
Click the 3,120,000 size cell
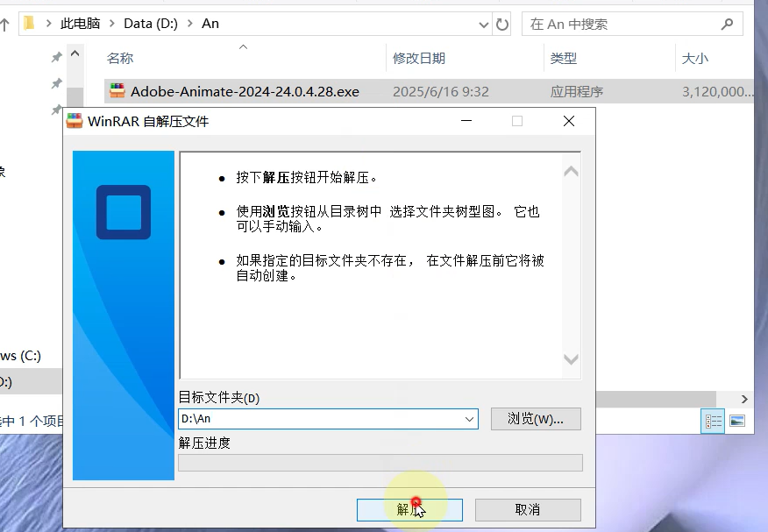click(x=717, y=91)
